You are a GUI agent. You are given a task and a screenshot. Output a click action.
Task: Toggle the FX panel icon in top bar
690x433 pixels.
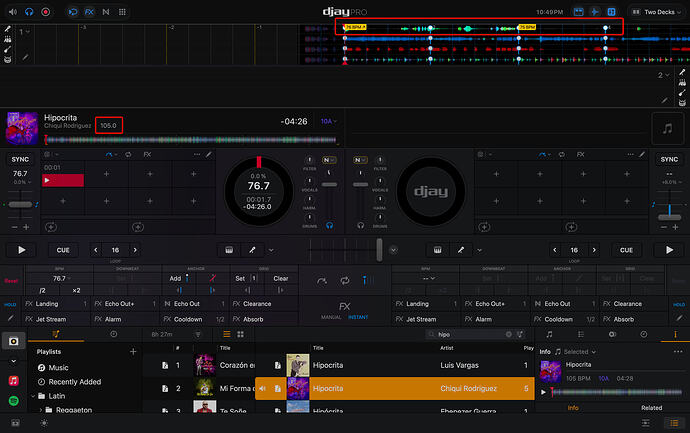click(x=89, y=12)
